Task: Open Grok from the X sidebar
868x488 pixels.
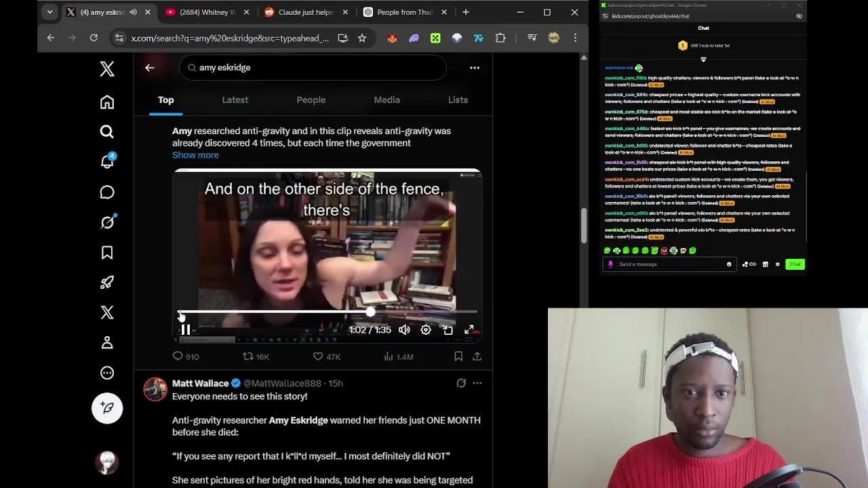Action: 107,222
